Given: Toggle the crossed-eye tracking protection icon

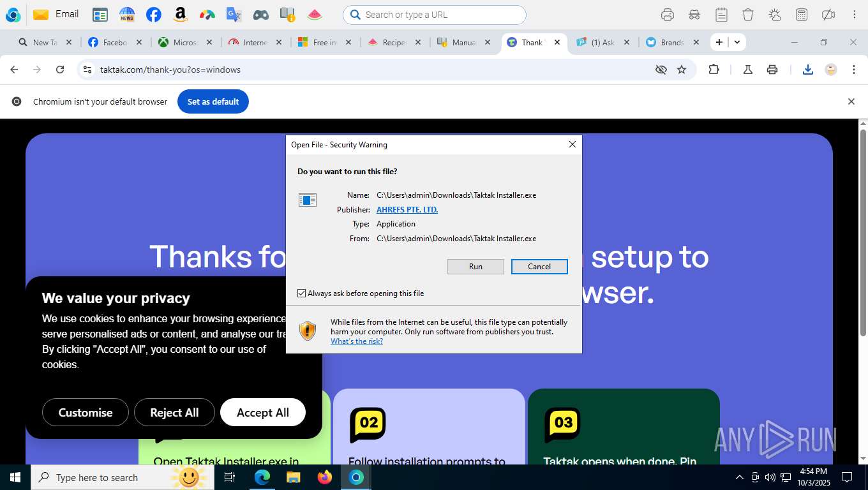Looking at the screenshot, I should (x=661, y=70).
